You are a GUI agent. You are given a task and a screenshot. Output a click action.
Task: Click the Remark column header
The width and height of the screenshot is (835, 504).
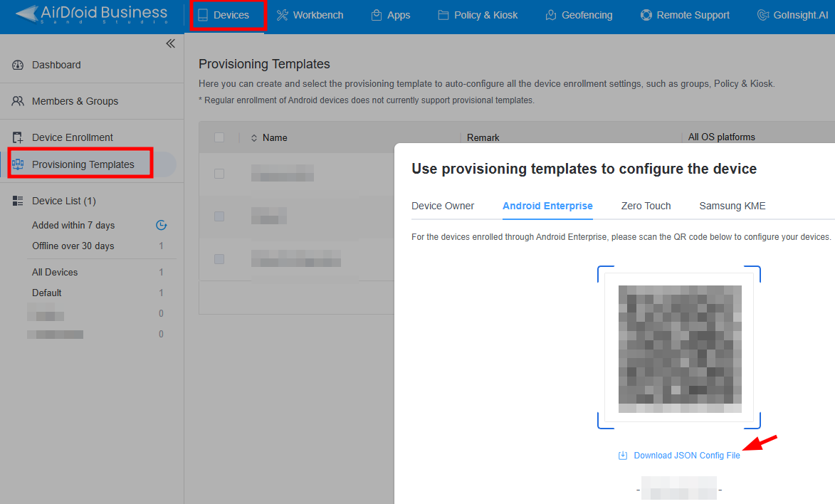click(x=483, y=137)
